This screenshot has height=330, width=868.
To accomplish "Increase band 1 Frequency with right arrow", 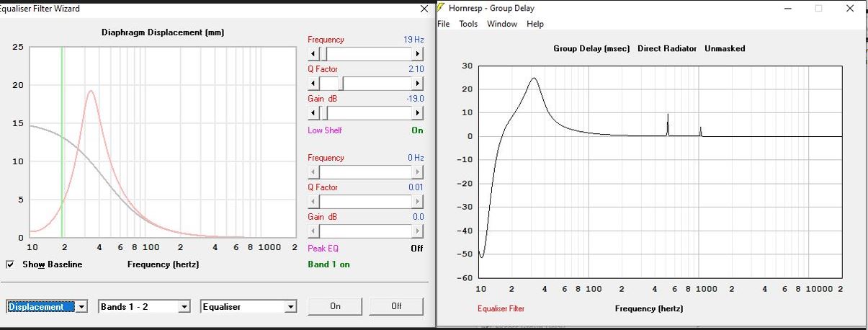I will [418, 54].
